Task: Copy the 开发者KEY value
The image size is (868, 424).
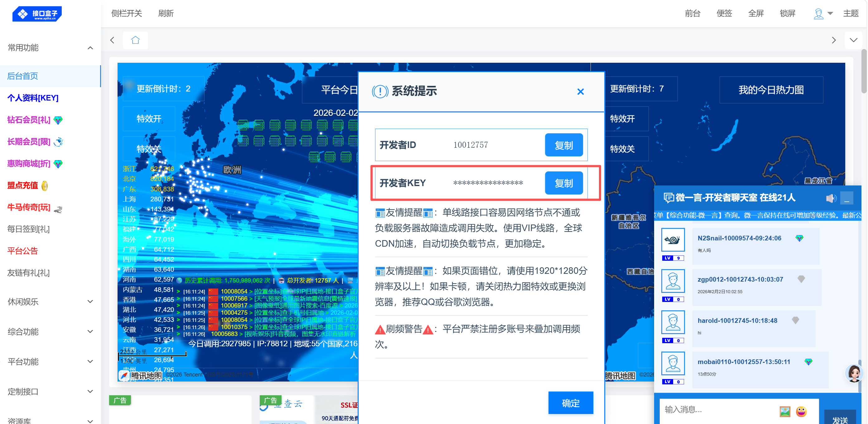Action: coord(563,183)
